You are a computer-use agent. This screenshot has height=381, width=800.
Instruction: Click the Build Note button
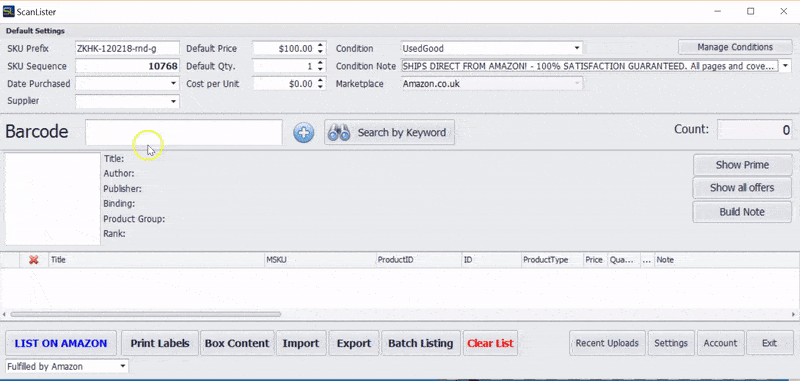click(742, 212)
